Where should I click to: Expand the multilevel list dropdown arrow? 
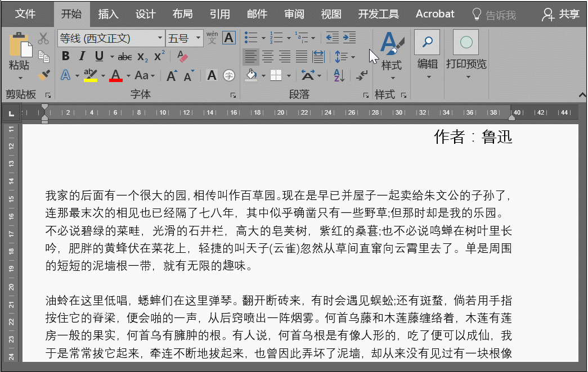[x=313, y=38]
